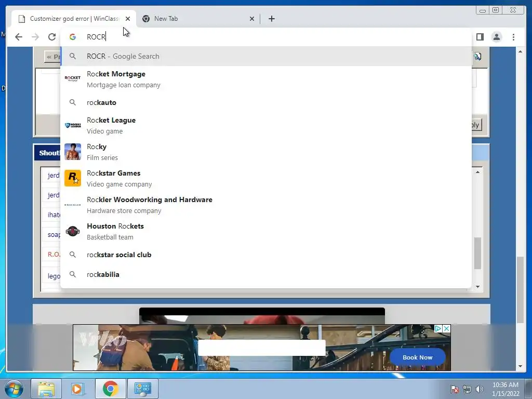Click the page scrollbar down arrow
This screenshot has height=399, width=532.
coord(520,366)
